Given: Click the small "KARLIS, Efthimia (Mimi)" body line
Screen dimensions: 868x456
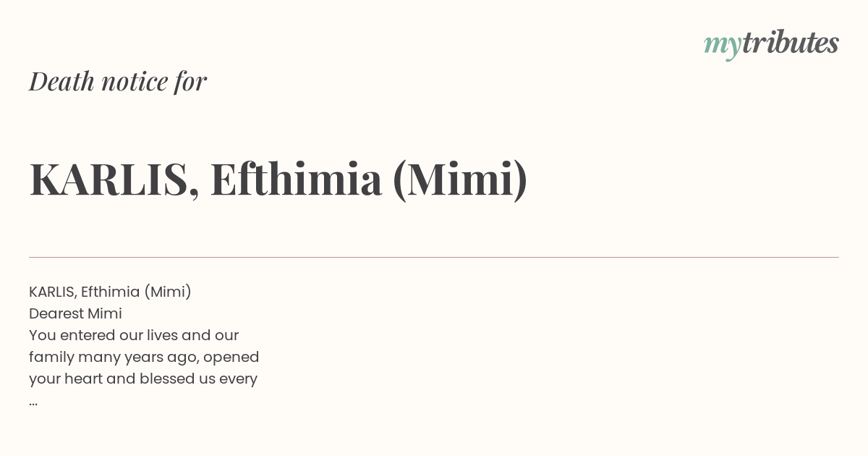Looking at the screenshot, I should 110,292.
